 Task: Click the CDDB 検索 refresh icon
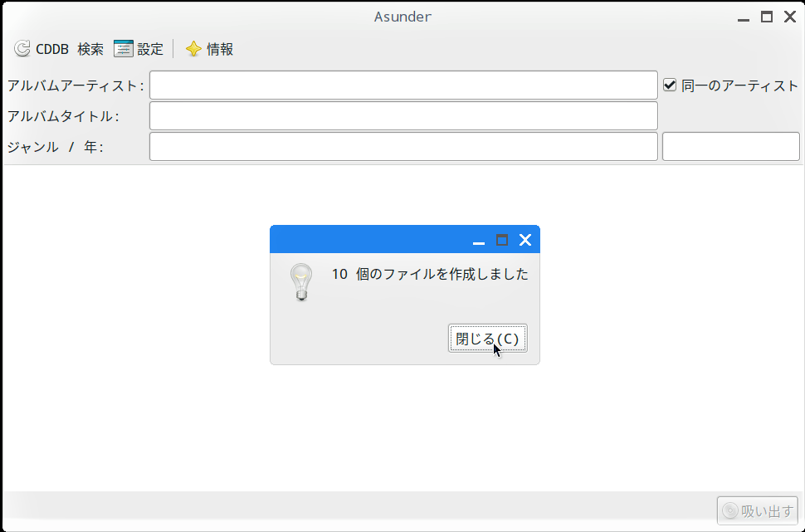(x=22, y=49)
